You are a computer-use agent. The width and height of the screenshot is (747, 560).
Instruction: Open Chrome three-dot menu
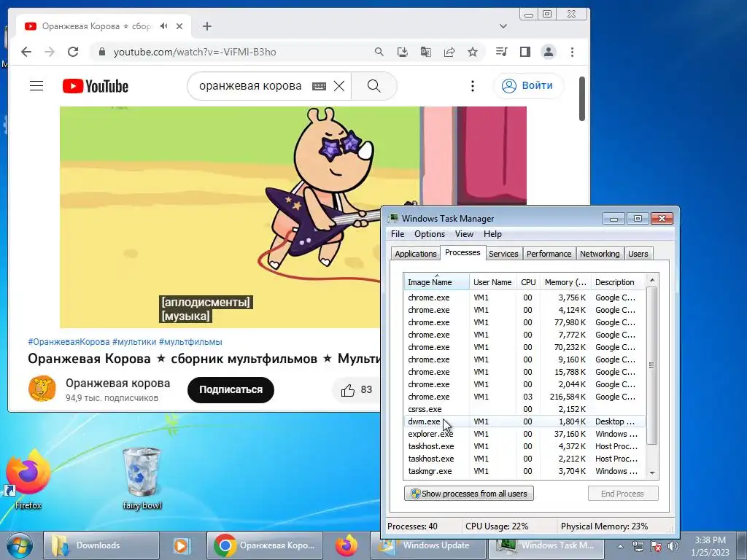tap(572, 52)
